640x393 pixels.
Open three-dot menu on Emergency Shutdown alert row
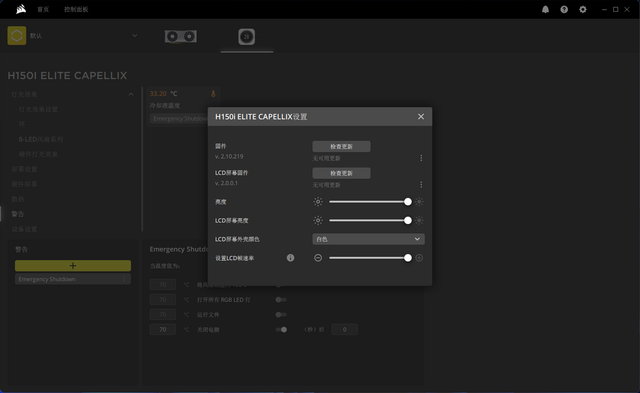pyautogui.click(x=124, y=279)
